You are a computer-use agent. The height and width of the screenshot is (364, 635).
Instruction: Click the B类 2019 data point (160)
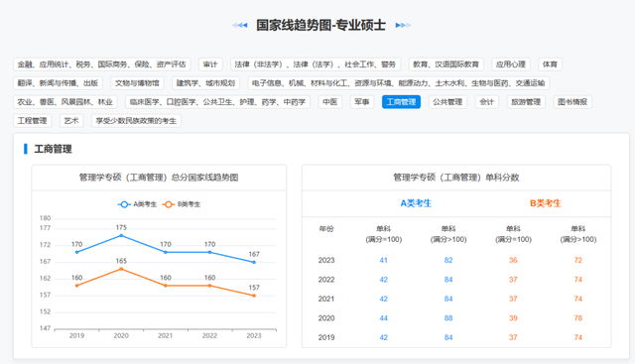coord(77,286)
